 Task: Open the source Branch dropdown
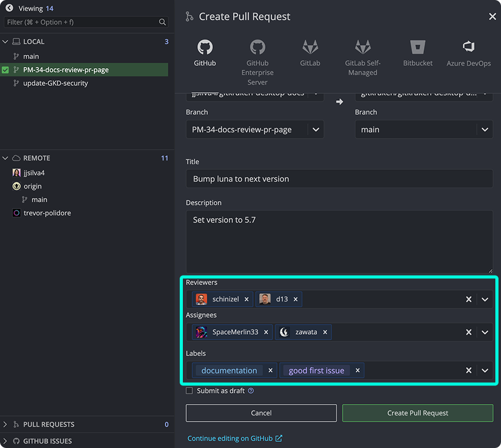coord(316,130)
